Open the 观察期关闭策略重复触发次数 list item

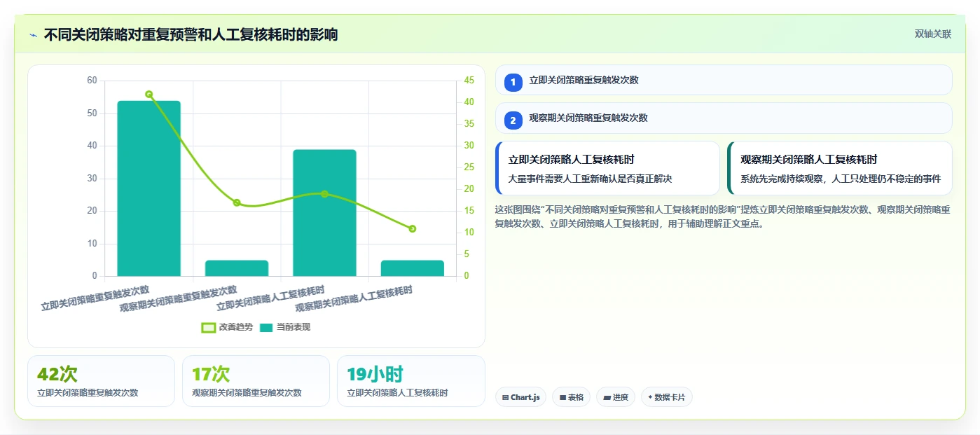[724, 118]
